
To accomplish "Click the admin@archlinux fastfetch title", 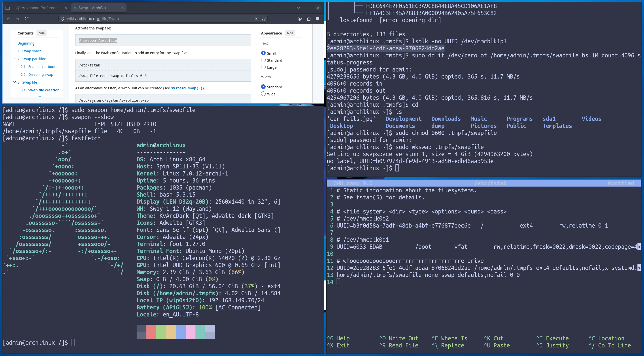I will pyautogui.click(x=161, y=145).
